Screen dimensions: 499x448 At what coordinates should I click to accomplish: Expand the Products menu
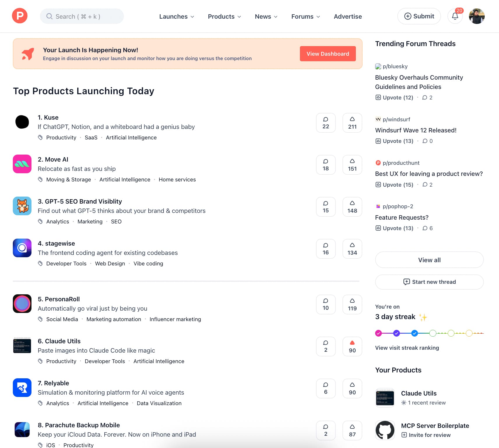pyautogui.click(x=224, y=16)
